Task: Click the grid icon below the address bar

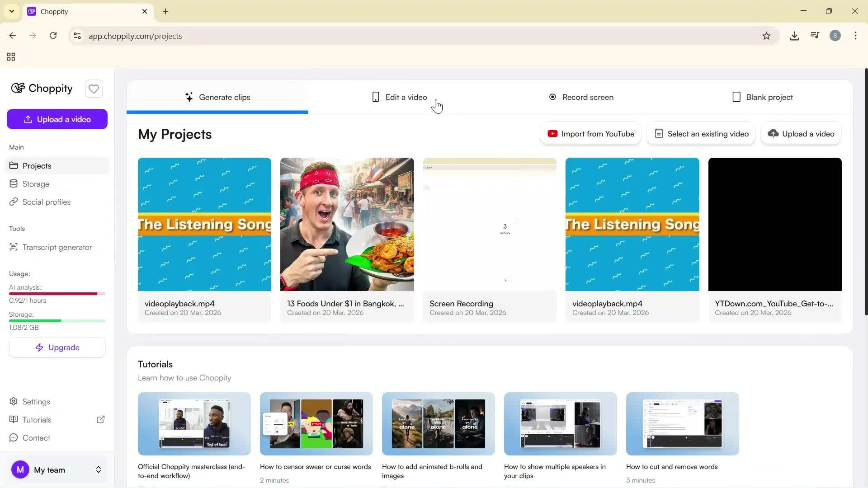Action: pyautogui.click(x=10, y=57)
